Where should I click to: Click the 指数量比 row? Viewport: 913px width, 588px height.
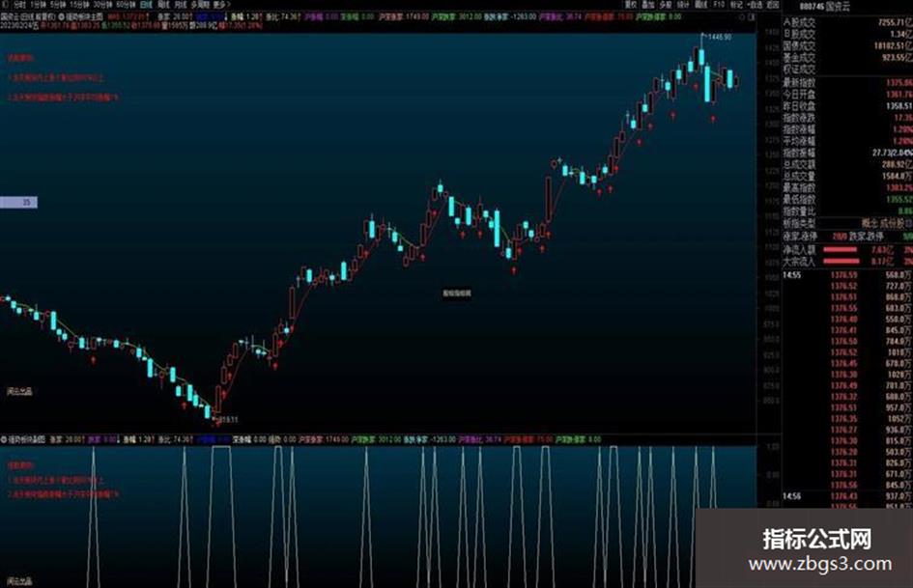pyautogui.click(x=848, y=211)
